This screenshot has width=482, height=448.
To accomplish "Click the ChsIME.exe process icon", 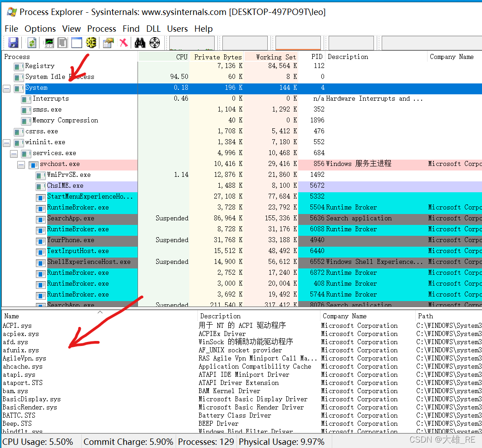I will click(41, 186).
